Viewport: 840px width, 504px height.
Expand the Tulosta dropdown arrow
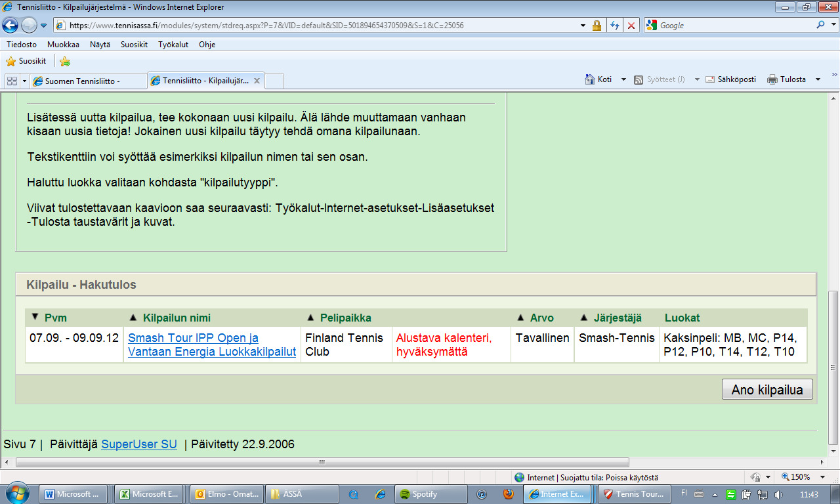pyautogui.click(x=818, y=79)
